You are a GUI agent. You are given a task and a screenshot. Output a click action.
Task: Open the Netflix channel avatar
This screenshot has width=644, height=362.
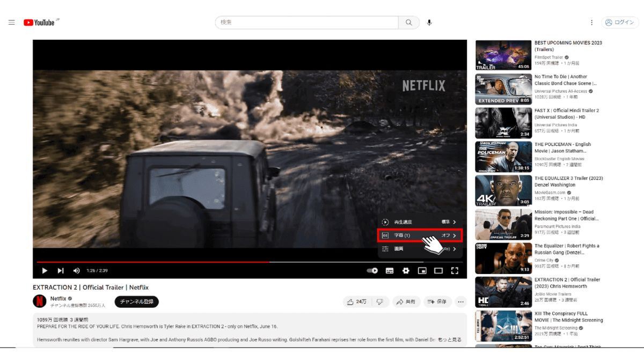tap(40, 301)
